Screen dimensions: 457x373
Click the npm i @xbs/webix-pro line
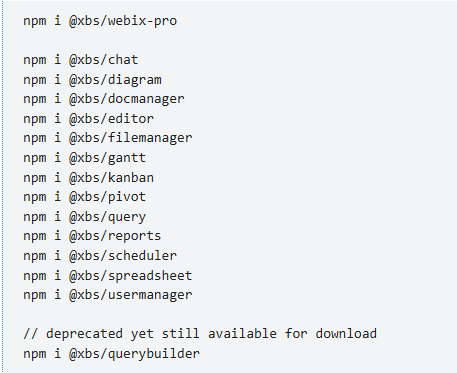100,21
